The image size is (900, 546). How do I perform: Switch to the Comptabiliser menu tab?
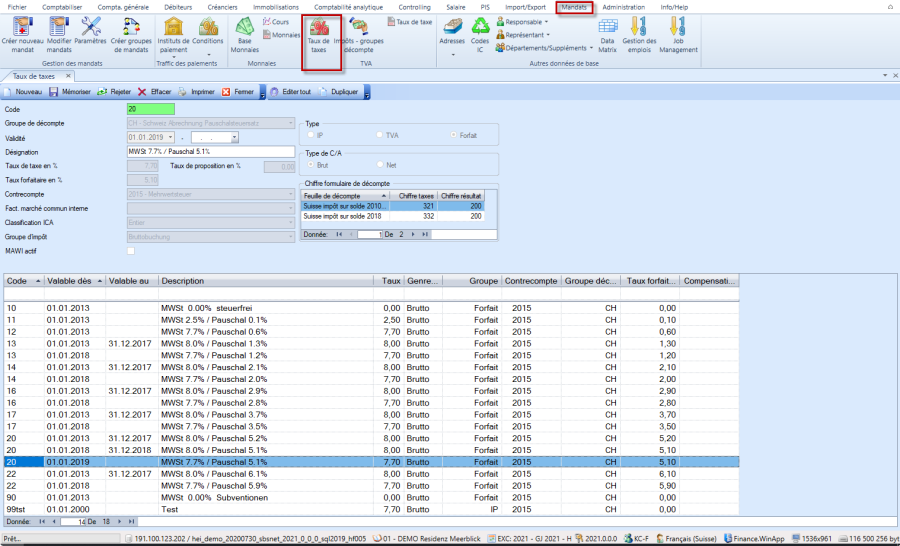pyautogui.click(x=62, y=7)
